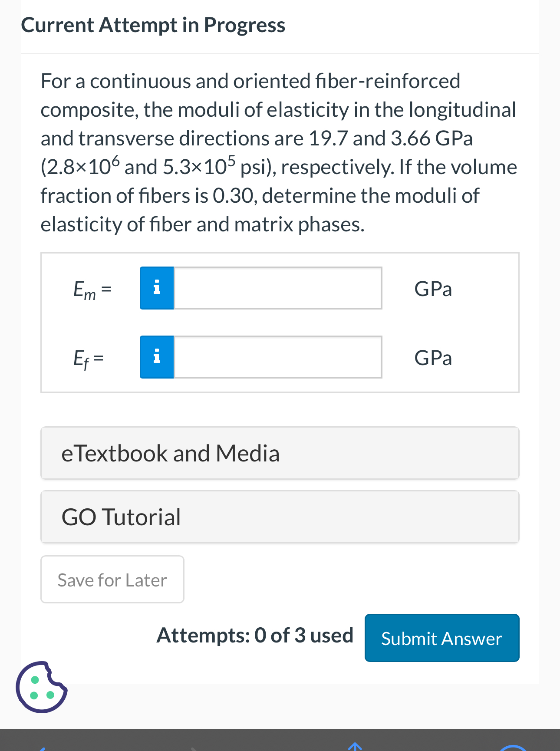Open eTextbook and Media

pos(280,453)
